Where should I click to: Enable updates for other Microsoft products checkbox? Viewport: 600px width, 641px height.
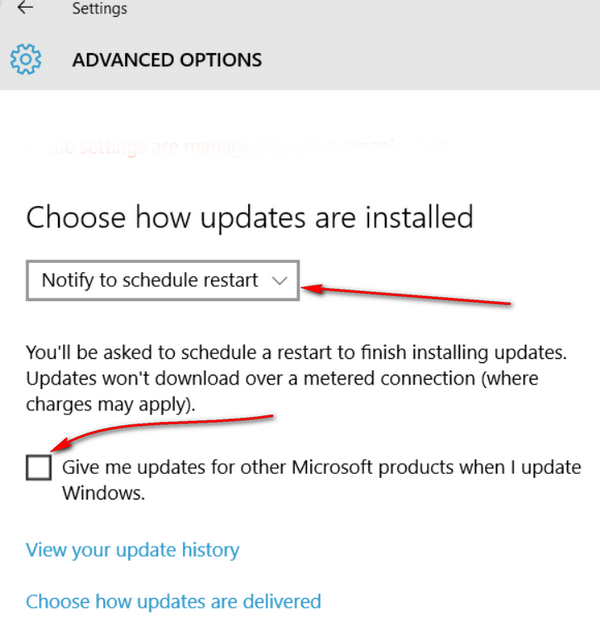(x=38, y=467)
